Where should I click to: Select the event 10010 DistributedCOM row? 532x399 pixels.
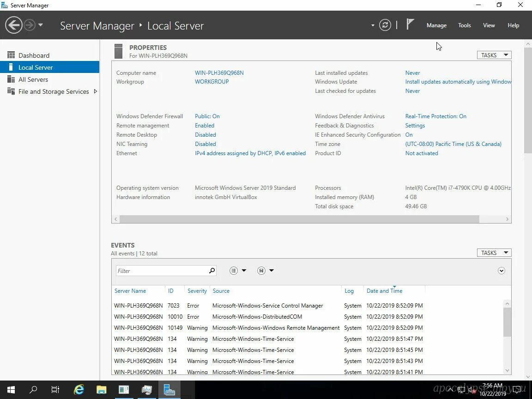coord(307,317)
